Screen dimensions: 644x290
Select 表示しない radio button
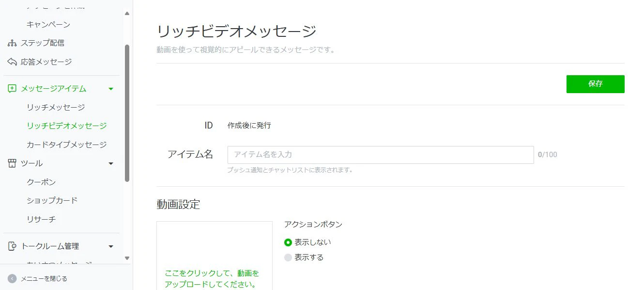288,242
